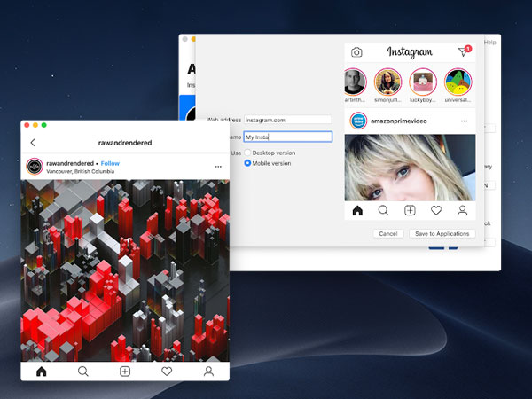Open more options on amazonprimevideo post
532x399 pixels.
tap(464, 121)
